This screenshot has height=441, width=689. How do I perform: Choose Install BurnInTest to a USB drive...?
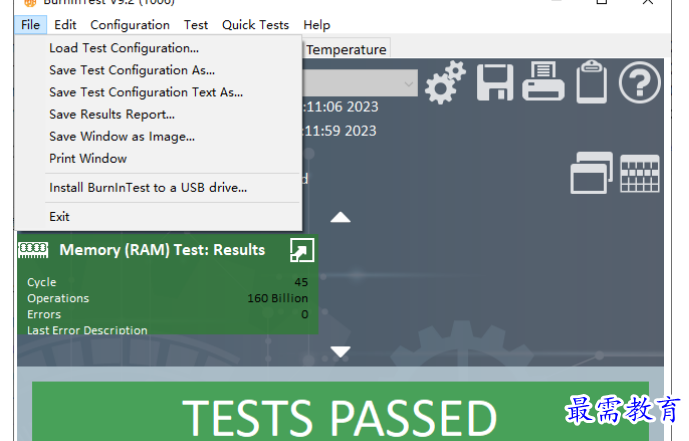(158, 188)
